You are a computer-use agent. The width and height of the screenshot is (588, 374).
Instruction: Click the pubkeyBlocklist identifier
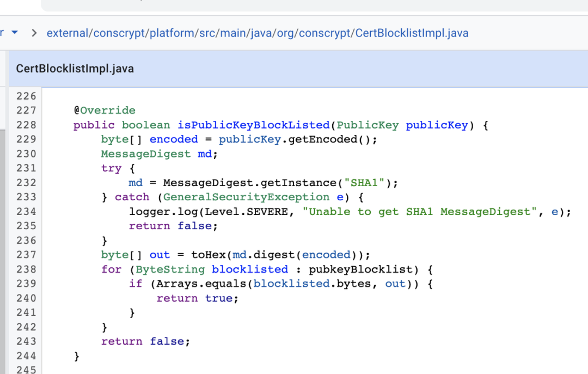click(361, 269)
